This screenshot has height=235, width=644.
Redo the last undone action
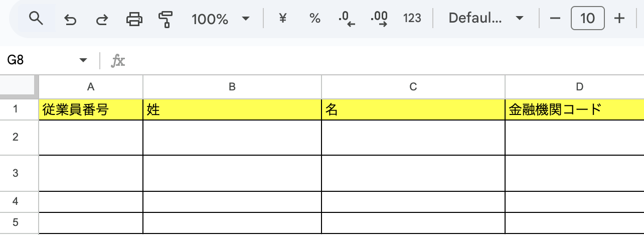pos(102,19)
